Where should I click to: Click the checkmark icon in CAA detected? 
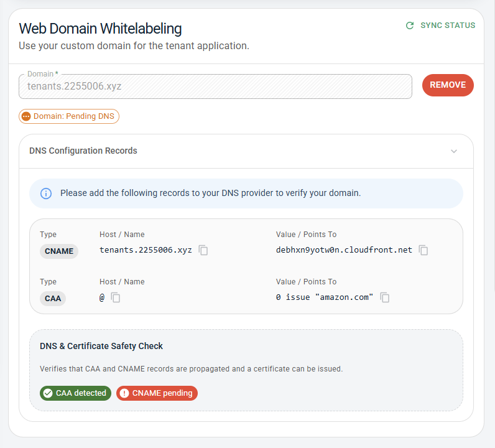pos(48,393)
